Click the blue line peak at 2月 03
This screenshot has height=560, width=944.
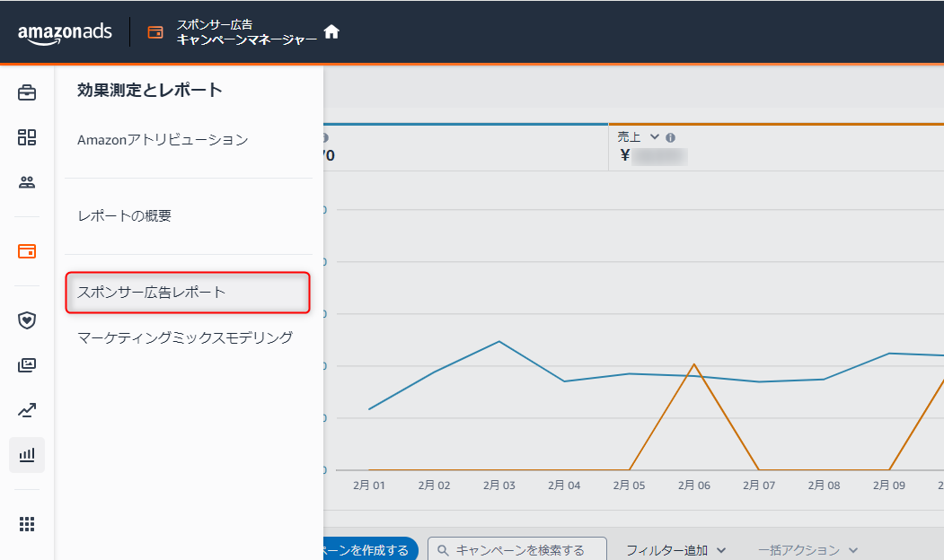[499, 342]
